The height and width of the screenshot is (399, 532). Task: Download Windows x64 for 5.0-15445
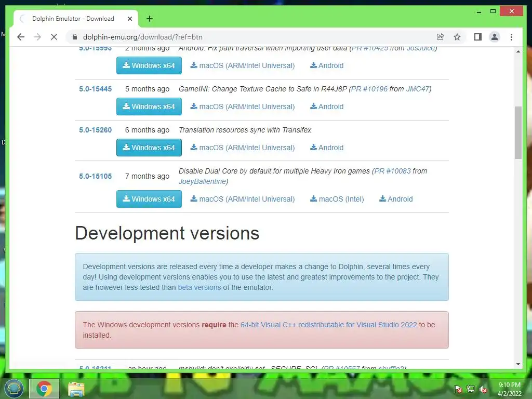point(149,107)
